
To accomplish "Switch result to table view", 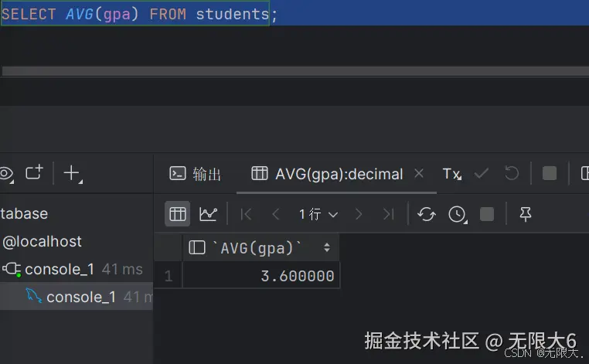I will point(178,214).
